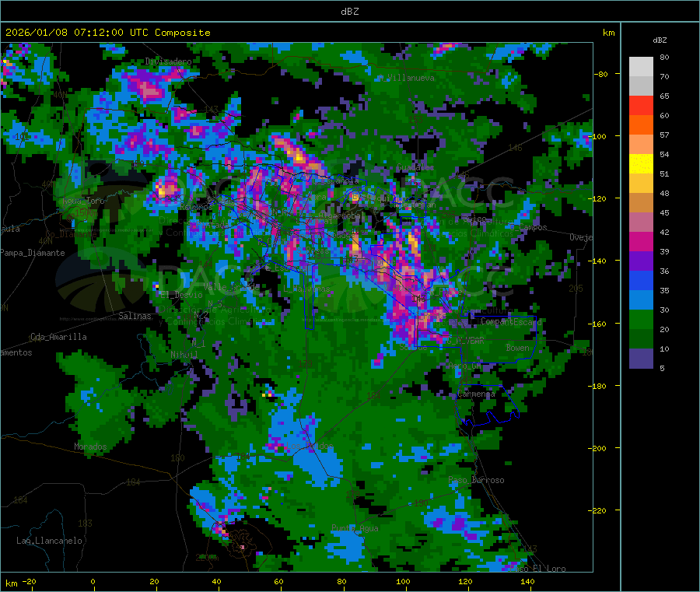700x592 pixels.
Task: Click the 100 km bottom axis tick
Action: tap(403, 581)
